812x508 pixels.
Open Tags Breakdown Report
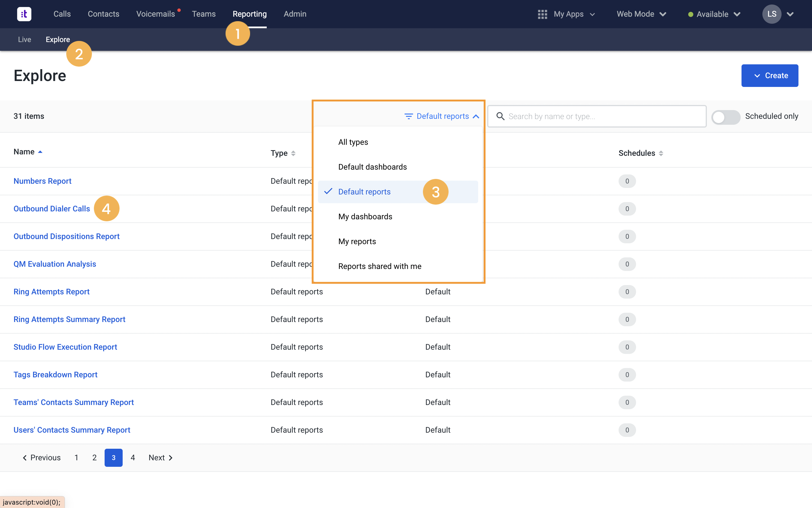[55, 375]
